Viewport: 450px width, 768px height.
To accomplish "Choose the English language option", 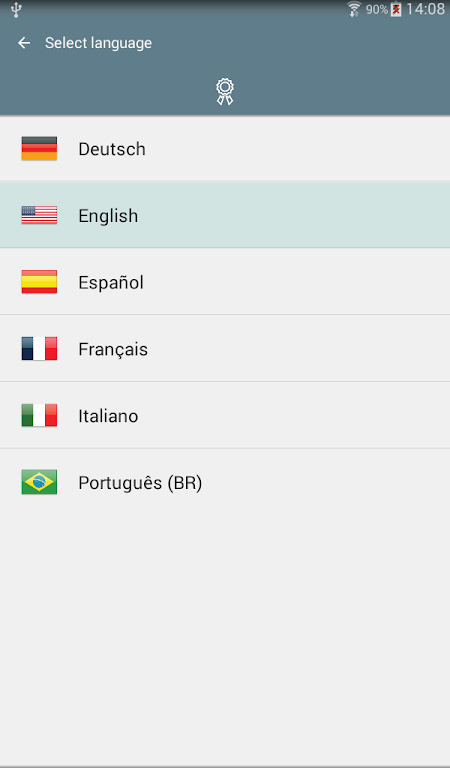I will point(225,215).
